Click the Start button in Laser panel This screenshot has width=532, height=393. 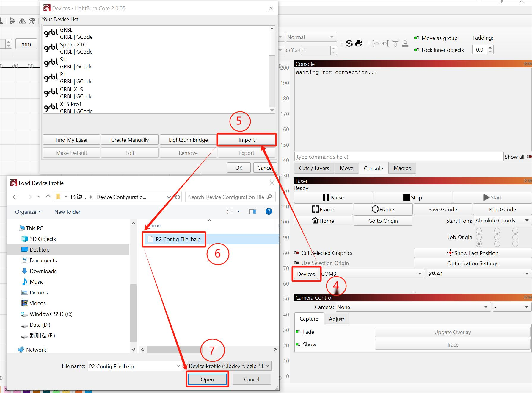[x=492, y=197]
